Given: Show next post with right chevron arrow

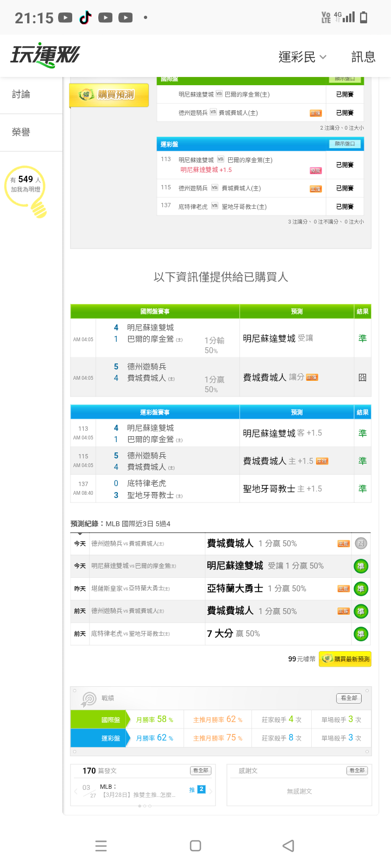Looking at the screenshot, I should point(211,791).
